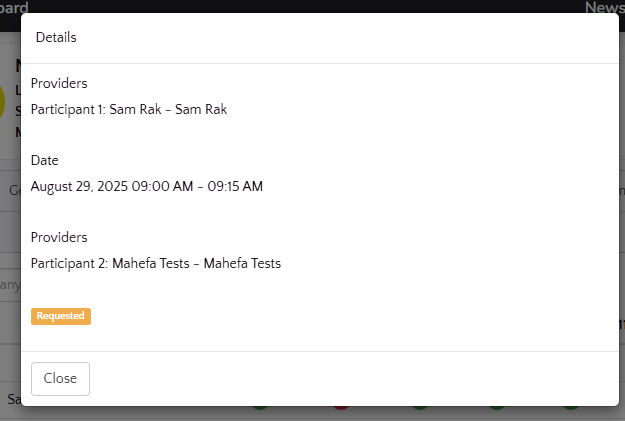Click the Providers label above Participant 1

[x=59, y=83]
